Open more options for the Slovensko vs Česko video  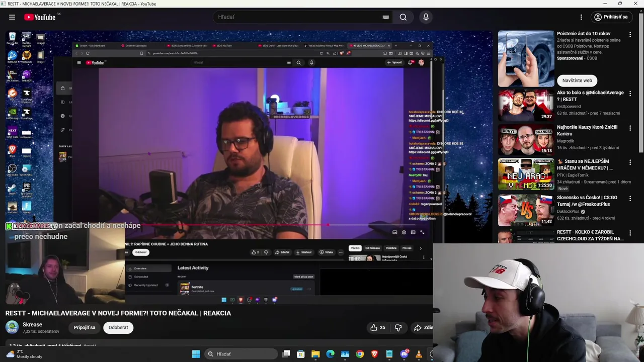coord(630,199)
